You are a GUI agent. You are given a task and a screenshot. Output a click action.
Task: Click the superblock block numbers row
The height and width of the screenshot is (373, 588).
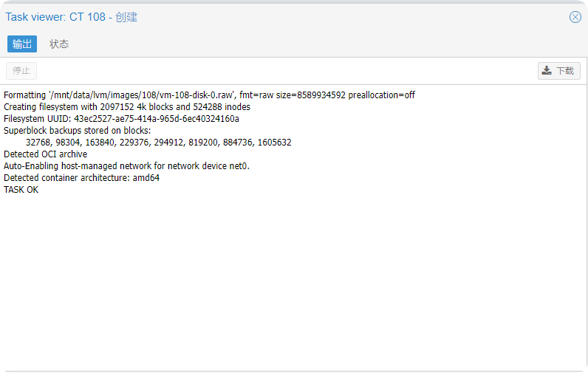coord(158,143)
